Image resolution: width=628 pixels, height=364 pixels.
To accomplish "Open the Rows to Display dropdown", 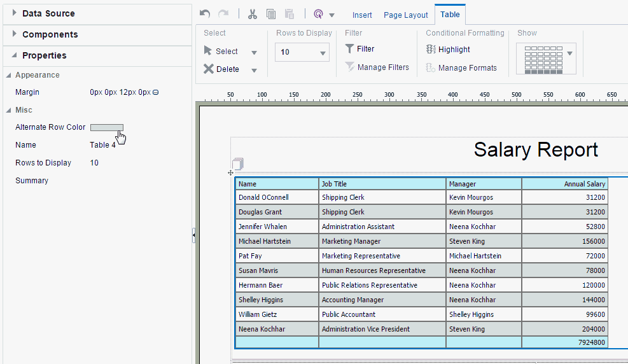I will 323,52.
